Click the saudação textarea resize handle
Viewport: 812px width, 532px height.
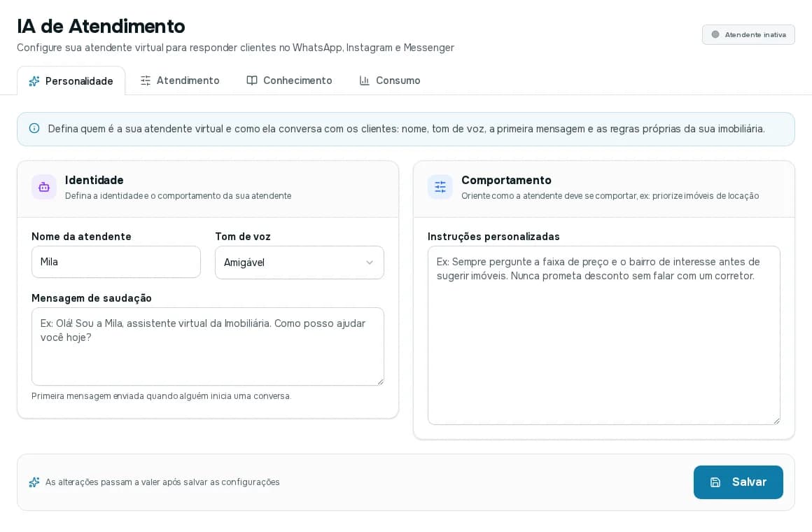(381, 381)
